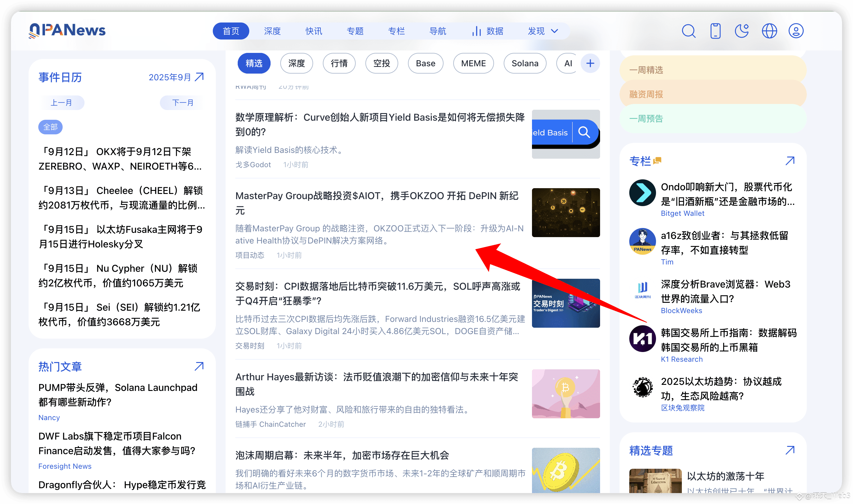853x504 pixels.
Task: Open the 专题 navigation item
Action: click(x=355, y=31)
